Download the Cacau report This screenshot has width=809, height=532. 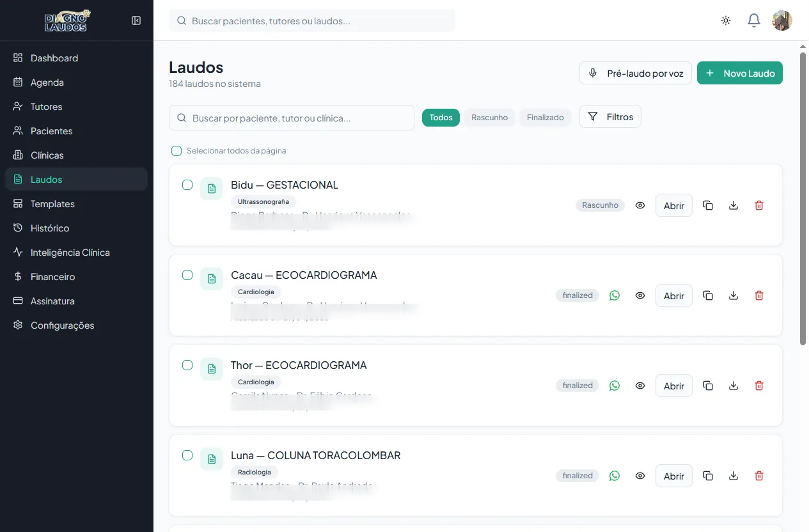tap(734, 295)
